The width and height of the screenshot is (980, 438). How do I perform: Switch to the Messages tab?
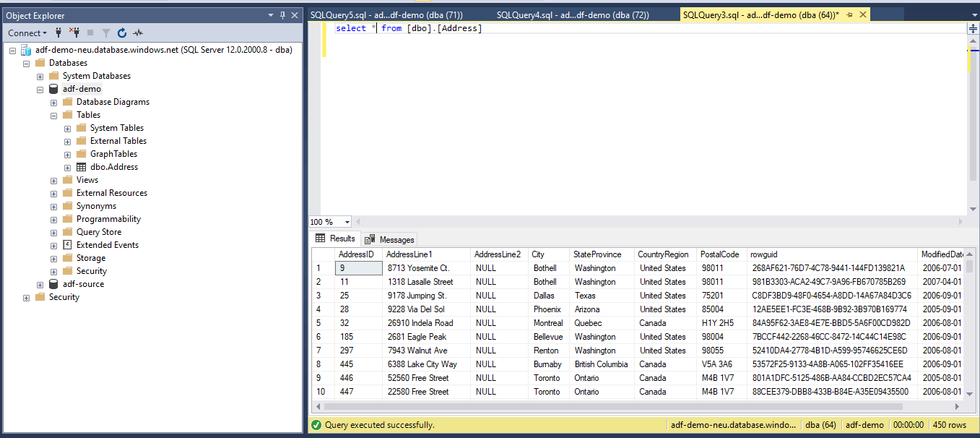pos(390,239)
